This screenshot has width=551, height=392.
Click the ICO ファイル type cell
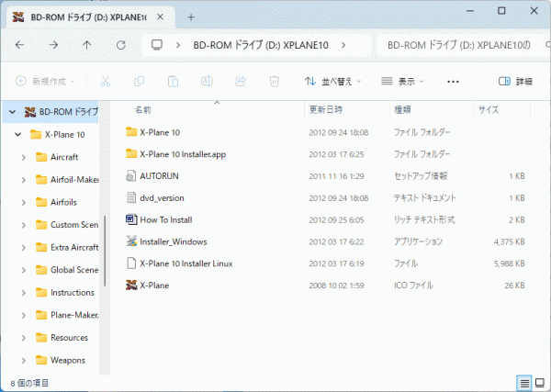(413, 286)
